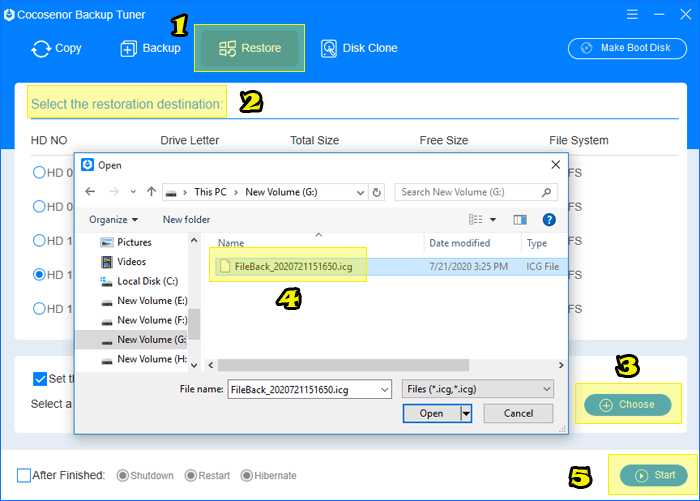Go back in the Open dialog
The width and height of the screenshot is (700, 501).
[90, 192]
